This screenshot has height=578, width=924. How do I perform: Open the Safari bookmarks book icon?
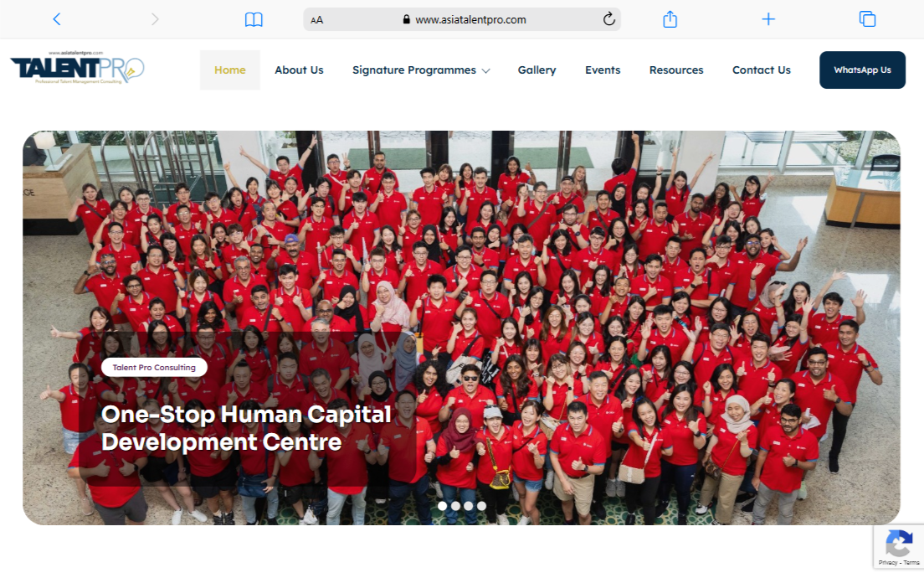coord(254,19)
